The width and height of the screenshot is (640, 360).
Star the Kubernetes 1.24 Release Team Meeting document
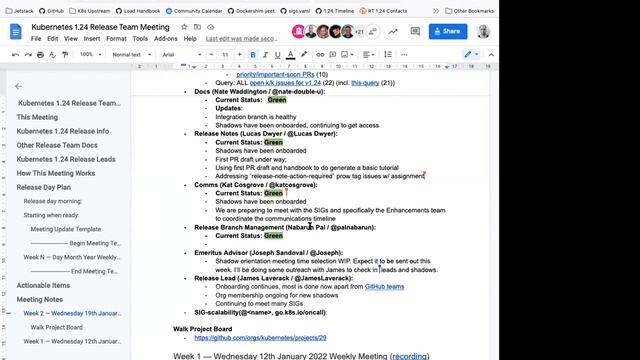[184, 27]
